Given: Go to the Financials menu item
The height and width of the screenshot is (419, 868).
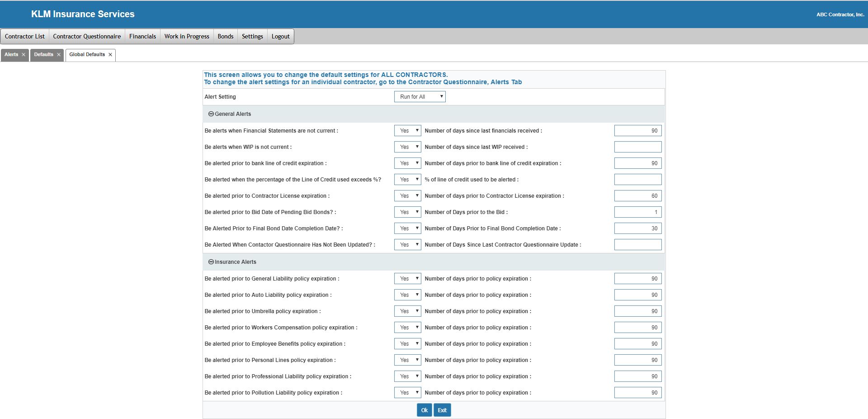Looking at the screenshot, I should 142,37.
